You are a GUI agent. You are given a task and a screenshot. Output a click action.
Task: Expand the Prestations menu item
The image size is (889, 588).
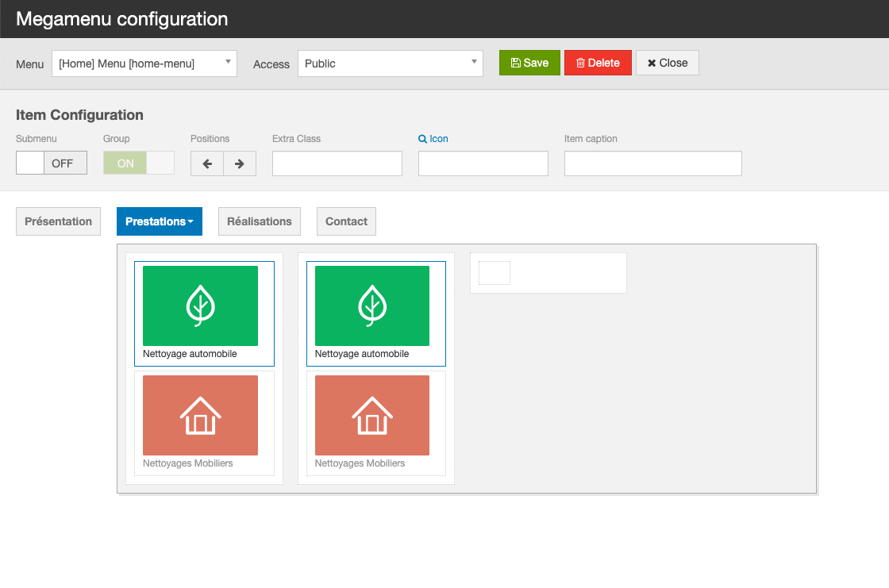click(160, 221)
